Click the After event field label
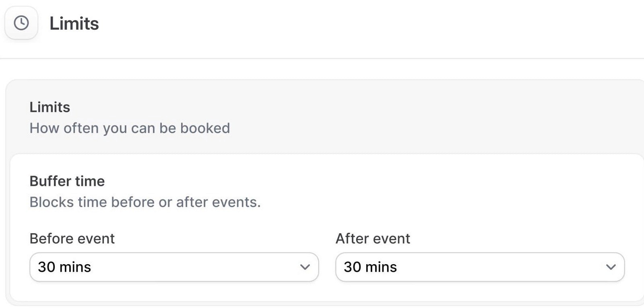 (373, 238)
